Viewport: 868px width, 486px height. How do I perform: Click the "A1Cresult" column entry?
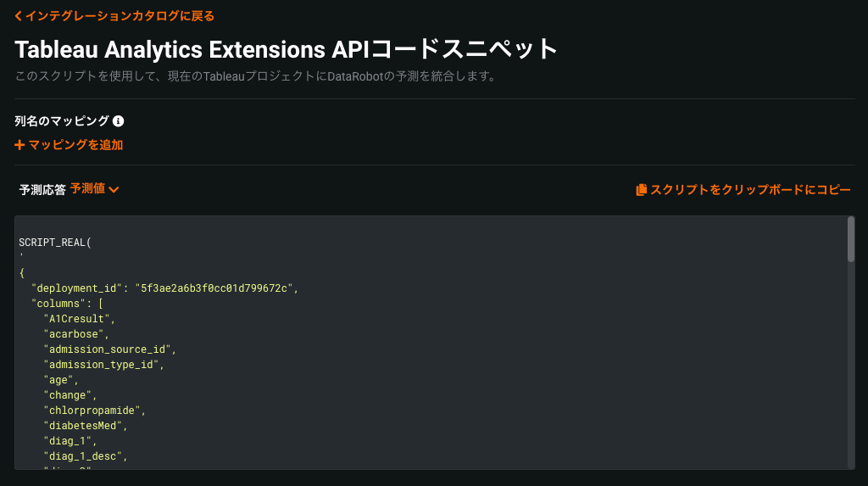coord(79,319)
